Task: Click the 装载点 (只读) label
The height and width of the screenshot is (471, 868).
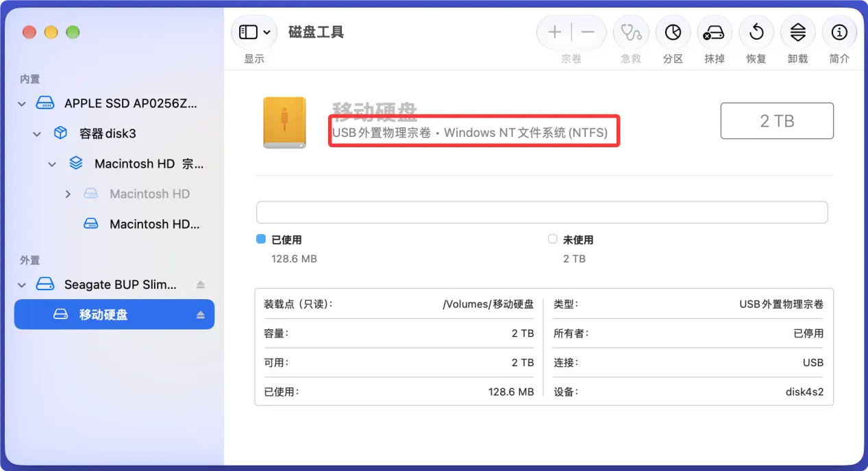Action: (x=298, y=304)
